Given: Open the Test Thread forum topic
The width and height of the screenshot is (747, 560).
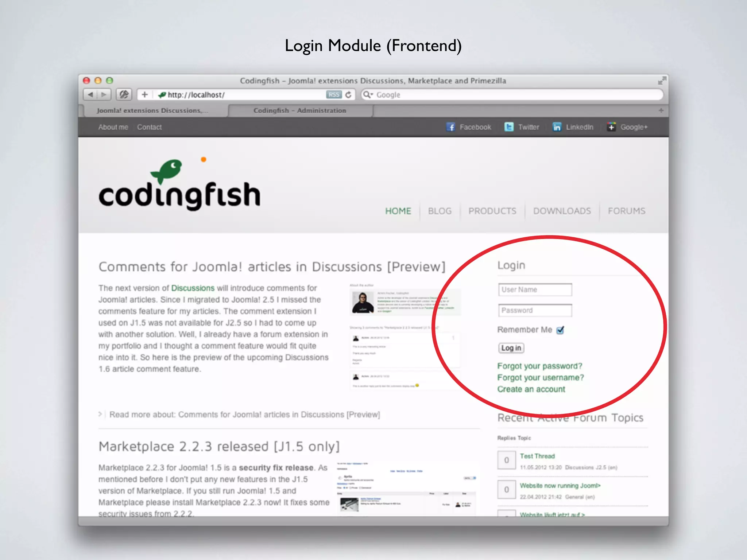Looking at the screenshot, I should (x=537, y=456).
